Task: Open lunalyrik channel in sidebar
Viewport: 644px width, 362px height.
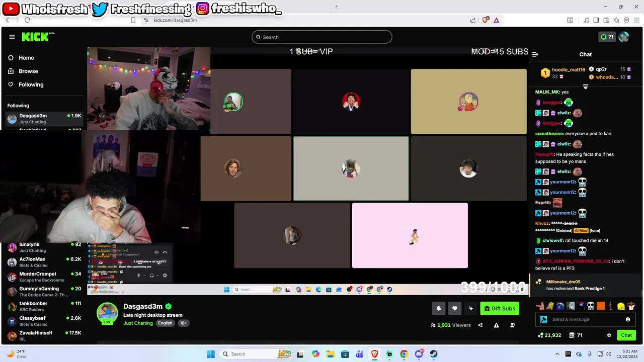Action: [x=44, y=247]
